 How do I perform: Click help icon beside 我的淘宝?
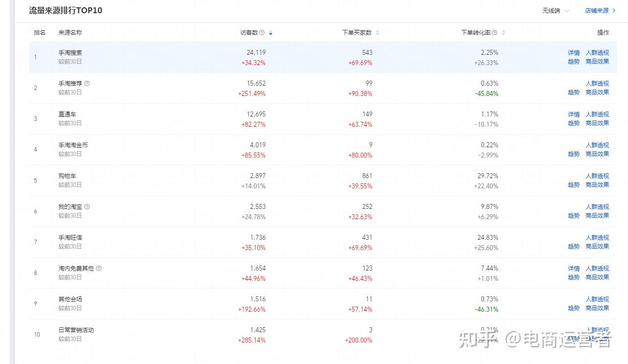click(x=87, y=207)
